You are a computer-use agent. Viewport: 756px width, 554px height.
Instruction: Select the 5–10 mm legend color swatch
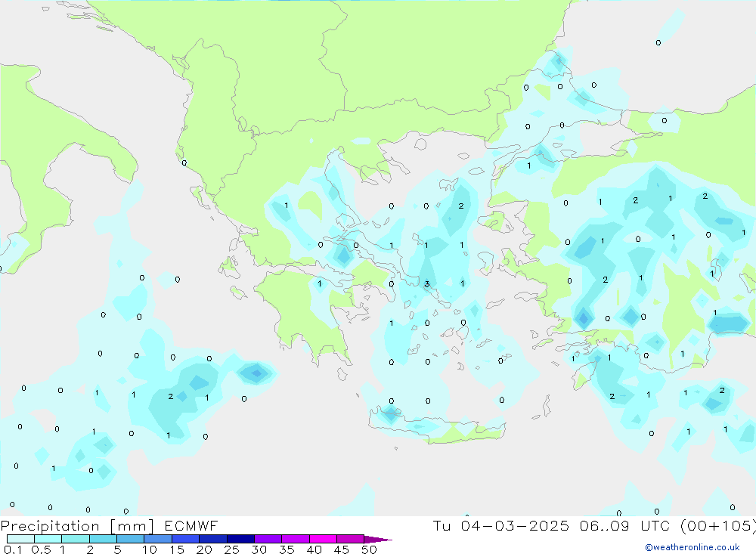tap(130, 539)
